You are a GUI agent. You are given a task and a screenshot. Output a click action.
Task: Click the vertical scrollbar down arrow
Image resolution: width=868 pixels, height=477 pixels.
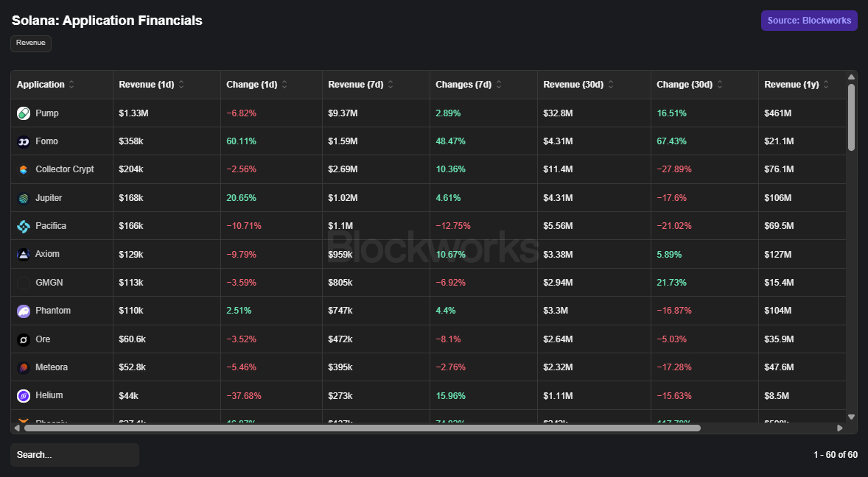coord(851,417)
